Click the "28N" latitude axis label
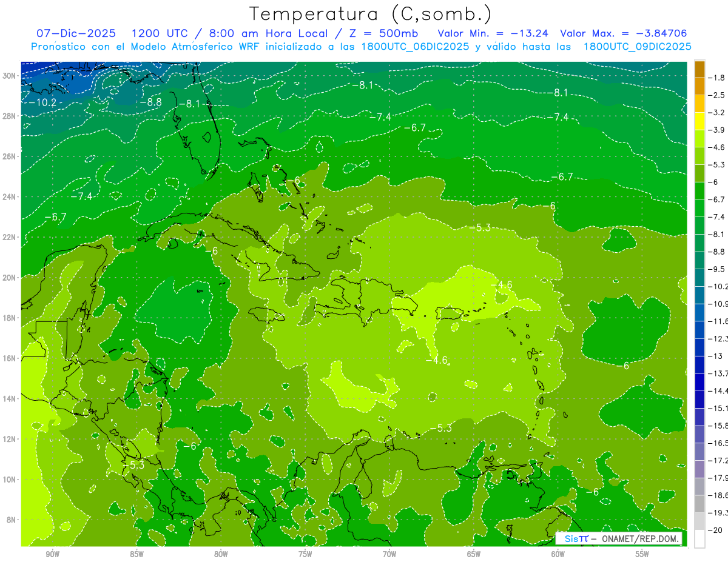This screenshot has width=728, height=562. coord(9,116)
